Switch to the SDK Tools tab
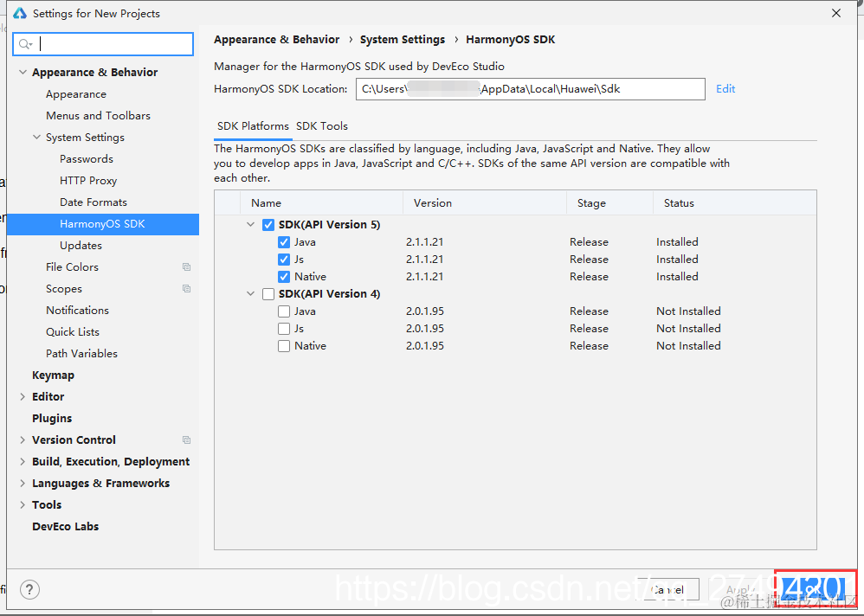The width and height of the screenshot is (864, 616). click(x=322, y=126)
